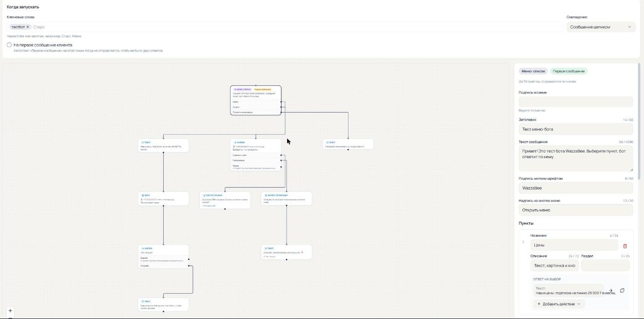Click the Первое сообщение tag on canvas node
The width and height of the screenshot is (644, 319).
point(263,89)
